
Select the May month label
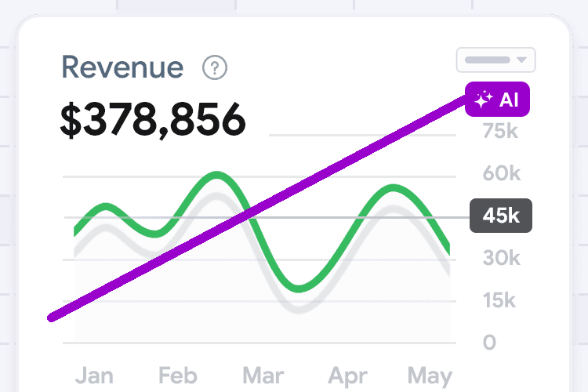430,376
